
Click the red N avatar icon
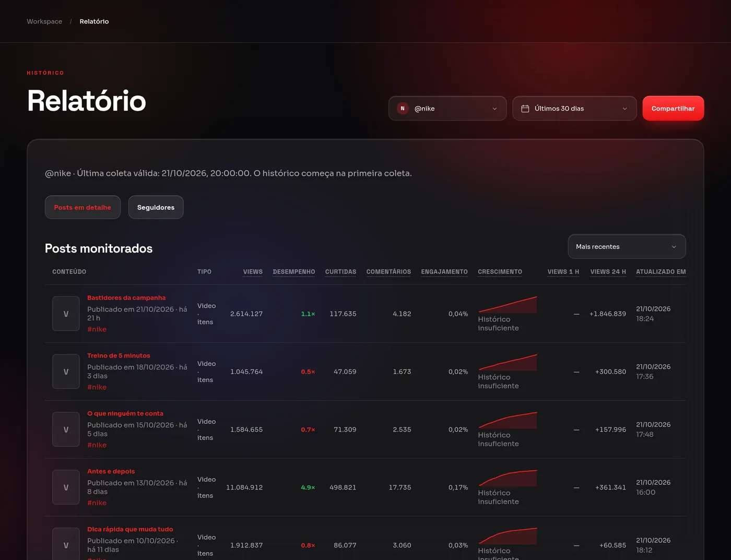click(403, 109)
